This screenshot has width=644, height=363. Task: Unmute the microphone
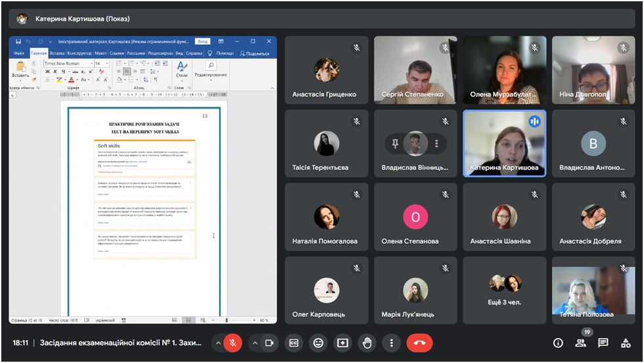233,343
